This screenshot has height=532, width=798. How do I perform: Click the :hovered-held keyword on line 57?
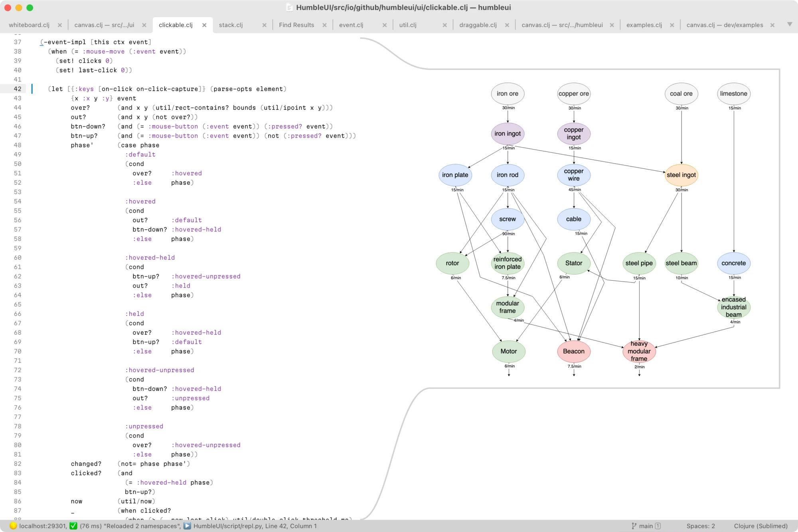pyautogui.click(x=196, y=230)
